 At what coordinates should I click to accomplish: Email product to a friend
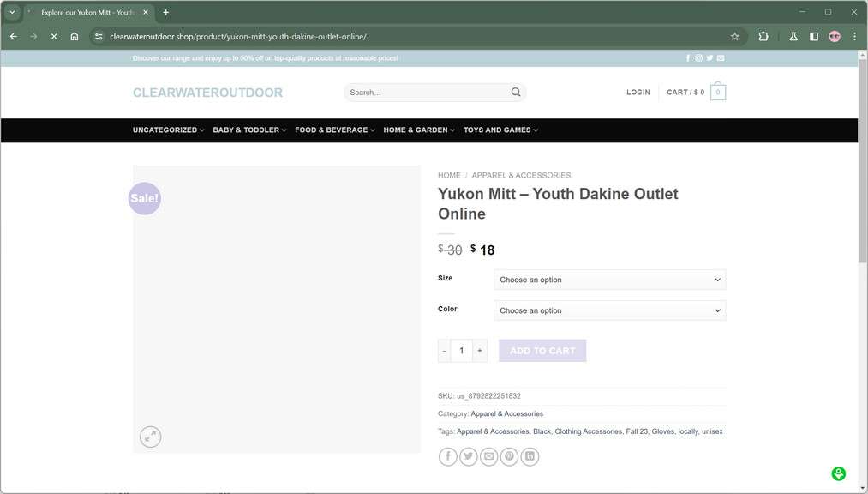pos(489,456)
